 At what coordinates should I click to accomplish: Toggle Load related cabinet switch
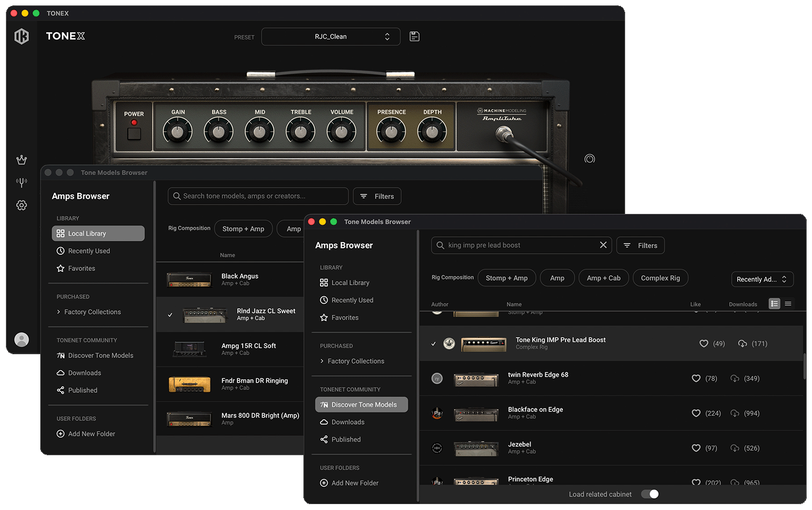[650, 494]
